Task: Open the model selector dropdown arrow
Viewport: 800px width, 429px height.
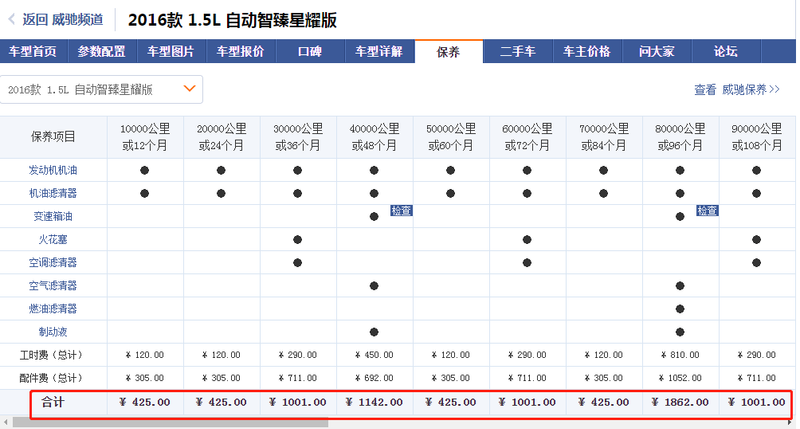Action: click(189, 89)
